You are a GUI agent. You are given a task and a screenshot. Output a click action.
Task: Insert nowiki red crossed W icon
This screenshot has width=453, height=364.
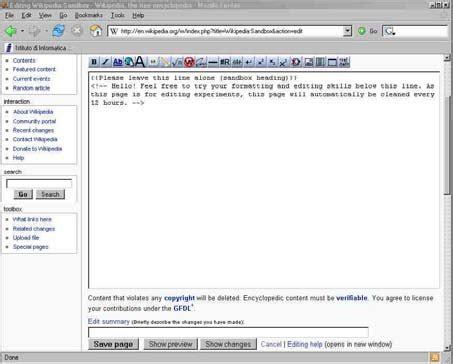pyautogui.click(x=189, y=62)
